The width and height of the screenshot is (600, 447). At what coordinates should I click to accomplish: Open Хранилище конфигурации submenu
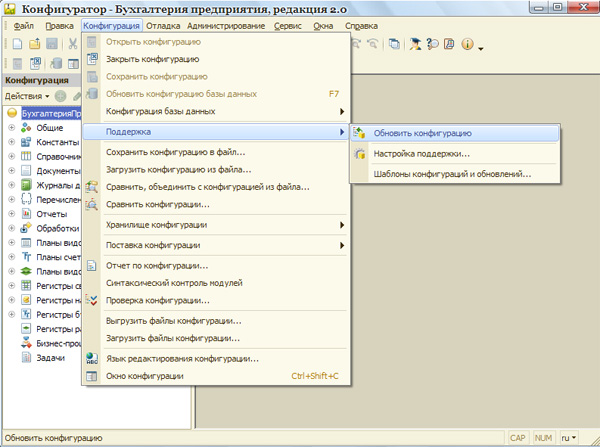[x=216, y=225]
